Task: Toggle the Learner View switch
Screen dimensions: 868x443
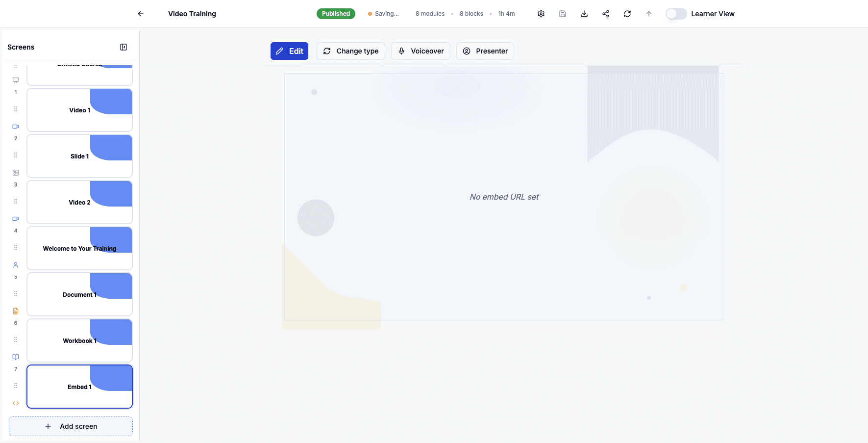Action: click(x=676, y=14)
